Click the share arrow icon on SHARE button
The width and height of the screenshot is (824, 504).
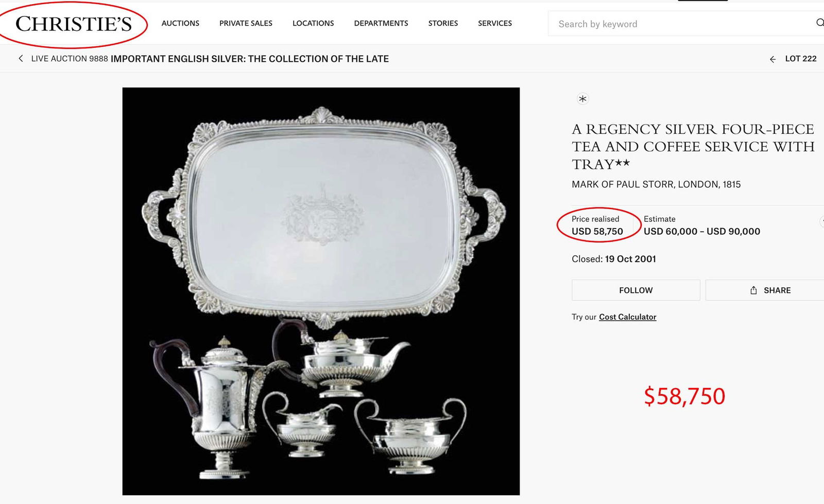(x=753, y=290)
